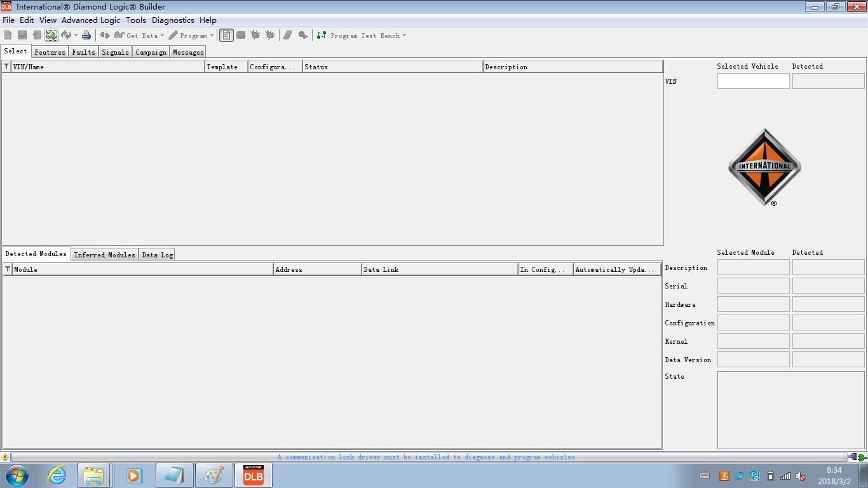Click the blue plug status icon
Viewport: 868px width, 488px height.
coord(853,457)
